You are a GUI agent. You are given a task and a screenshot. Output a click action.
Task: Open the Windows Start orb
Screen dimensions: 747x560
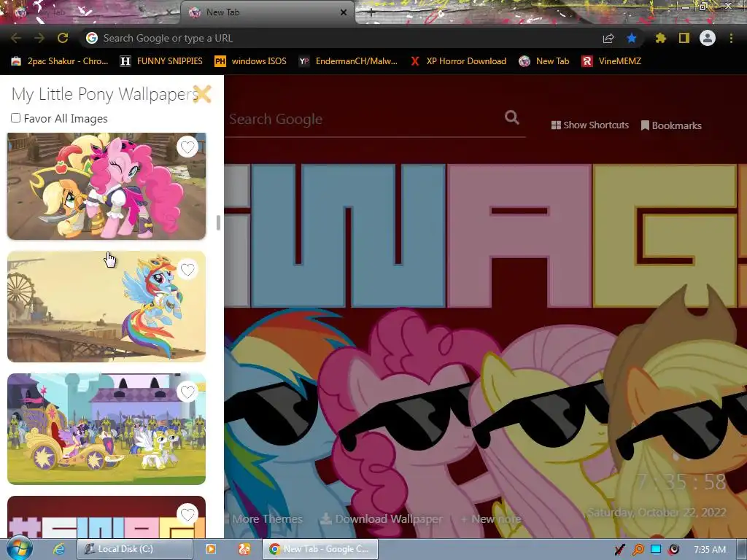(19, 548)
